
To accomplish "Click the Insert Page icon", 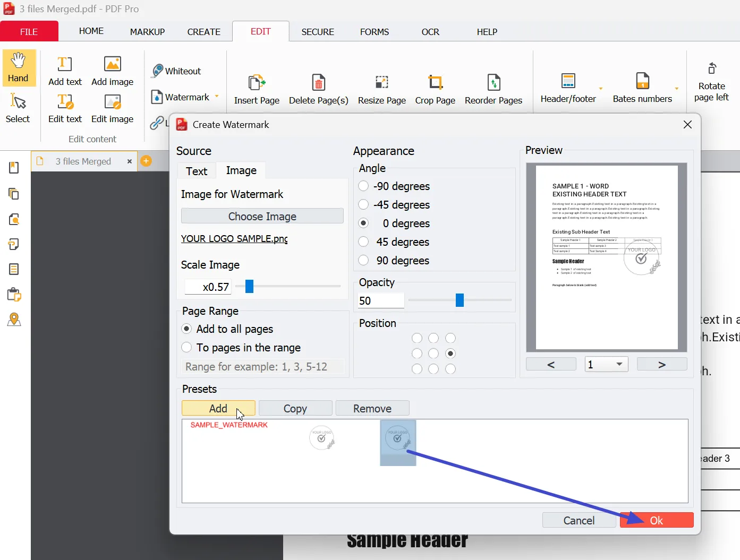I will coord(257,83).
